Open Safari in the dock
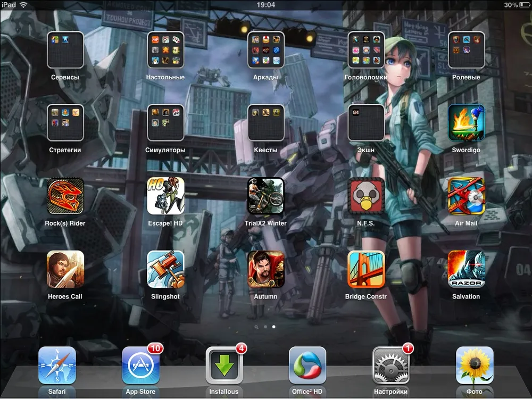Viewport: 532px width, 399px height. tap(57, 365)
